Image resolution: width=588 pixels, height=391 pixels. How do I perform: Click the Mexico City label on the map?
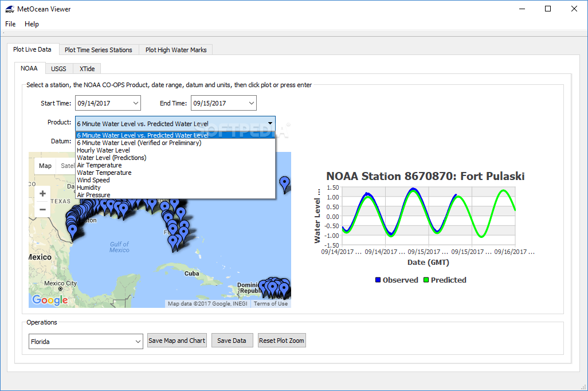pyautogui.click(x=60, y=283)
